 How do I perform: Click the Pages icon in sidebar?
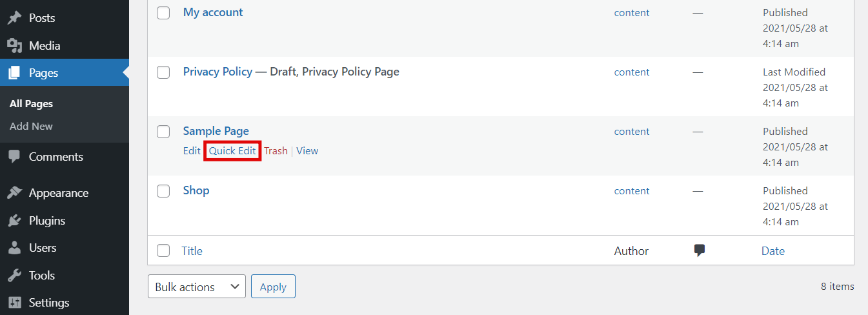coord(14,73)
